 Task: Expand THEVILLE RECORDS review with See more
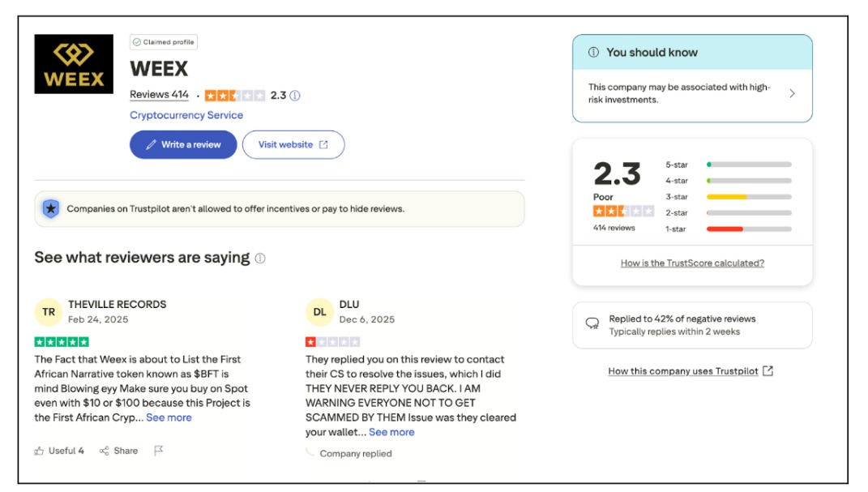[169, 417]
